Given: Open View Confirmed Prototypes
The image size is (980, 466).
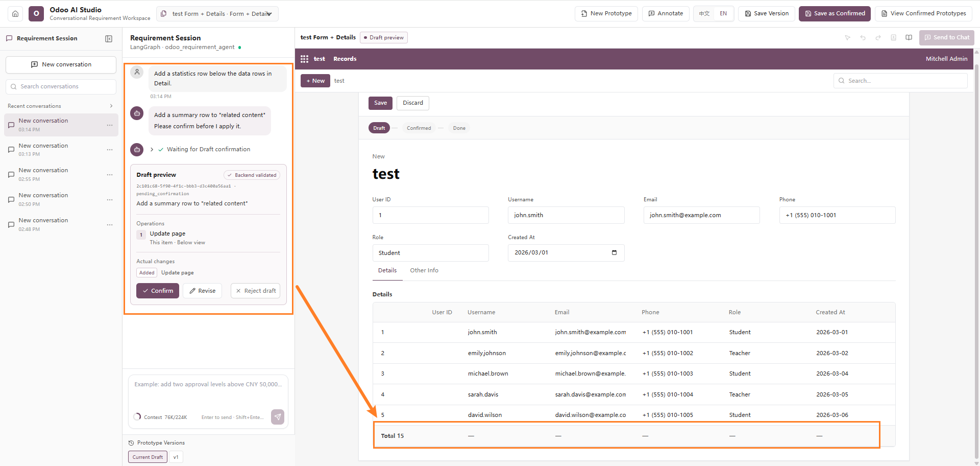Looking at the screenshot, I should click(923, 14).
